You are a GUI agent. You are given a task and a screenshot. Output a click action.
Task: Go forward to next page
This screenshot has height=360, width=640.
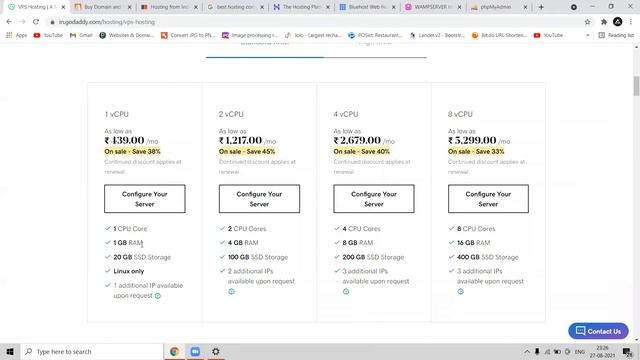(x=22, y=22)
